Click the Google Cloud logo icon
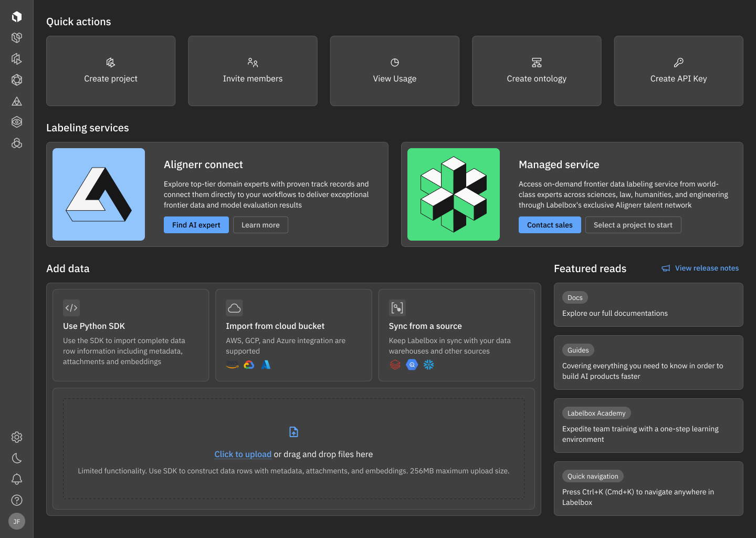756x538 pixels. click(x=249, y=365)
